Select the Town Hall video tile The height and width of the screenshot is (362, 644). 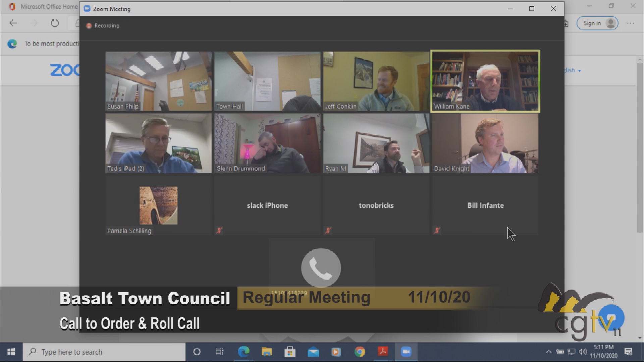click(x=267, y=81)
